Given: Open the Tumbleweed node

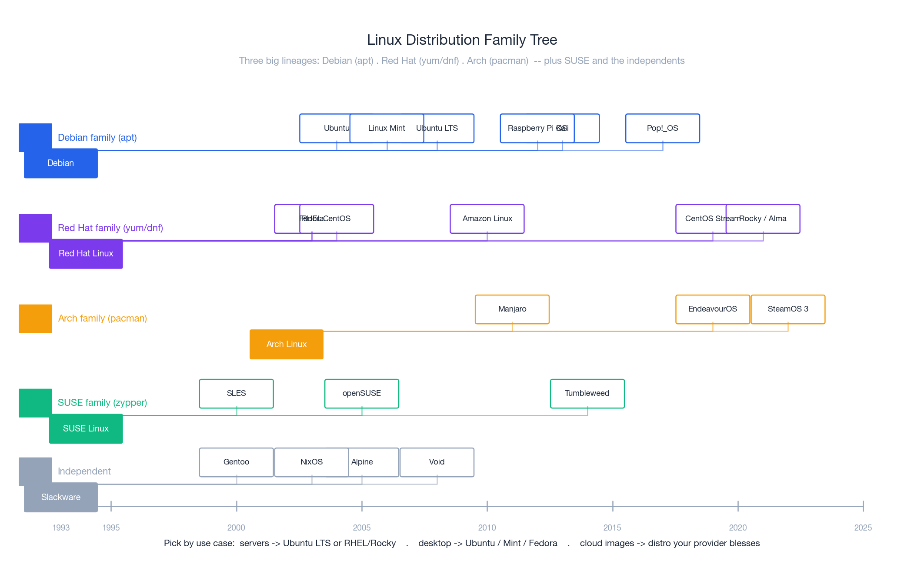Looking at the screenshot, I should pyautogui.click(x=587, y=393).
